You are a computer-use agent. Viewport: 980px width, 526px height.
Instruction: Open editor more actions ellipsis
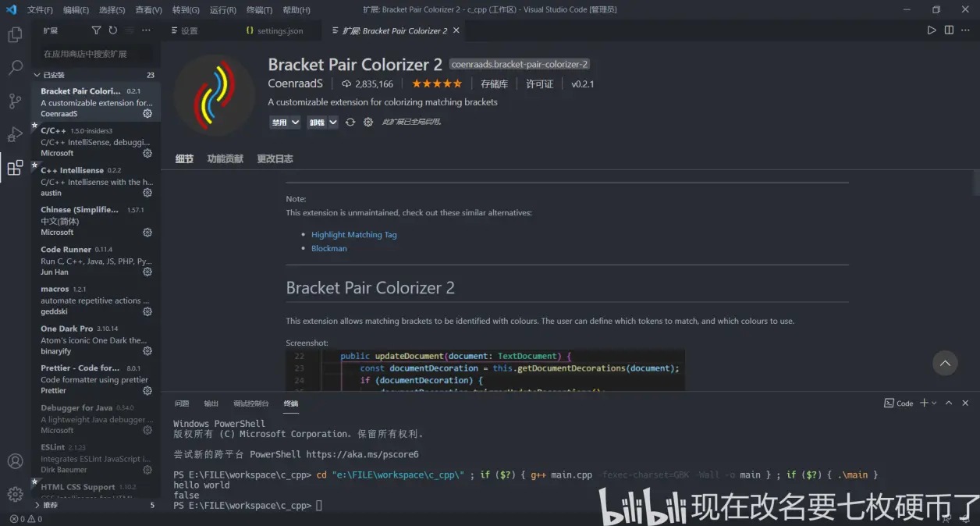pyautogui.click(x=966, y=30)
